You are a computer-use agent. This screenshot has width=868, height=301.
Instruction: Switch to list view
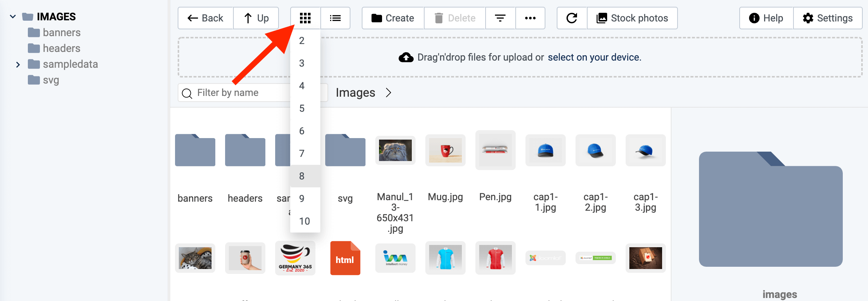tap(335, 18)
